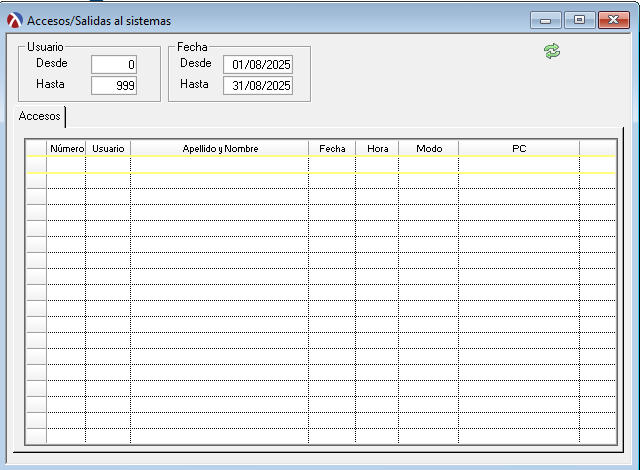Click the green refresh arrows icon
The width and height of the screenshot is (640, 470).
tap(552, 50)
